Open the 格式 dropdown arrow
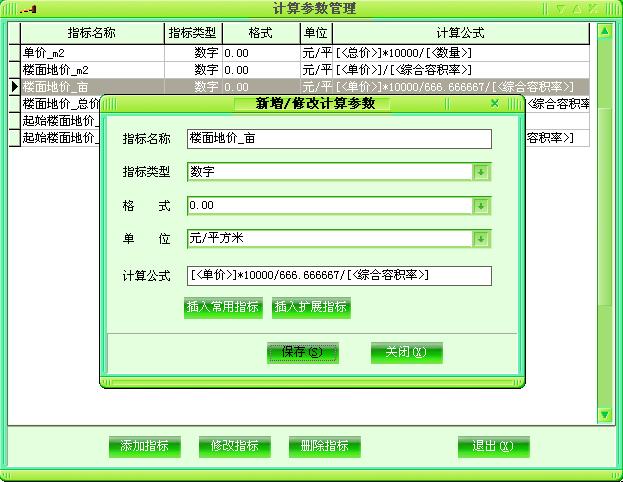Viewport: 623px width, 482px height. pos(481,206)
